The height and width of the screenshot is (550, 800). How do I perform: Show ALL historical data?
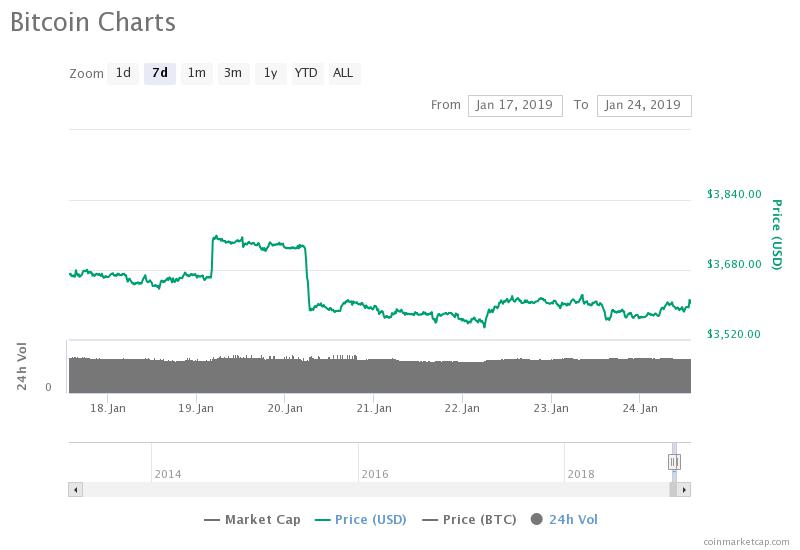pyautogui.click(x=343, y=73)
